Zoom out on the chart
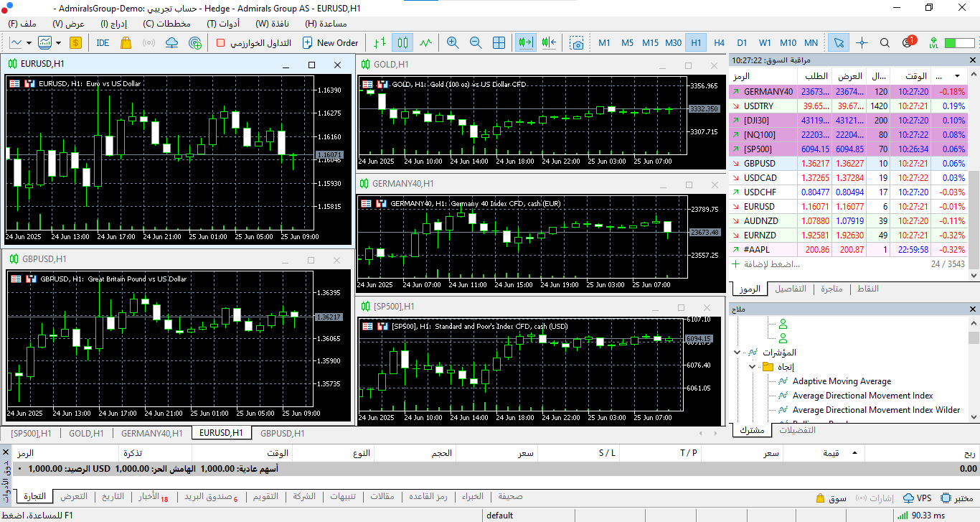The width and height of the screenshot is (980, 522). pos(476,43)
